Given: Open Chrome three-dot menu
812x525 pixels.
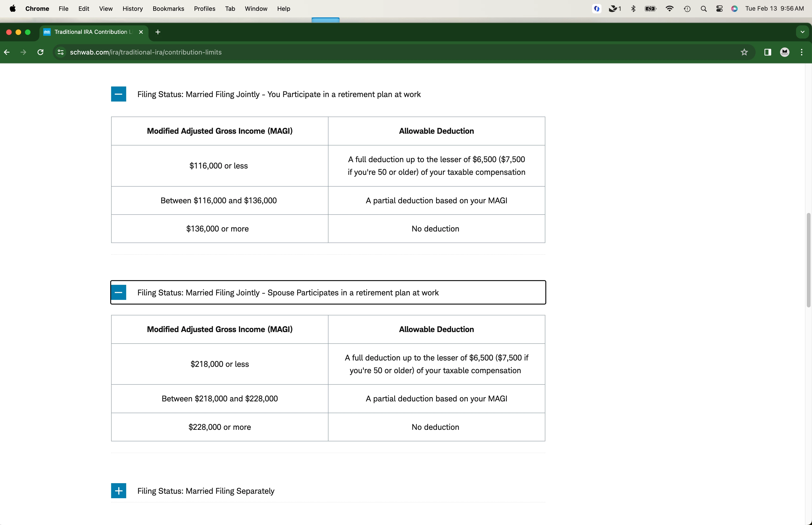Looking at the screenshot, I should pyautogui.click(x=801, y=52).
